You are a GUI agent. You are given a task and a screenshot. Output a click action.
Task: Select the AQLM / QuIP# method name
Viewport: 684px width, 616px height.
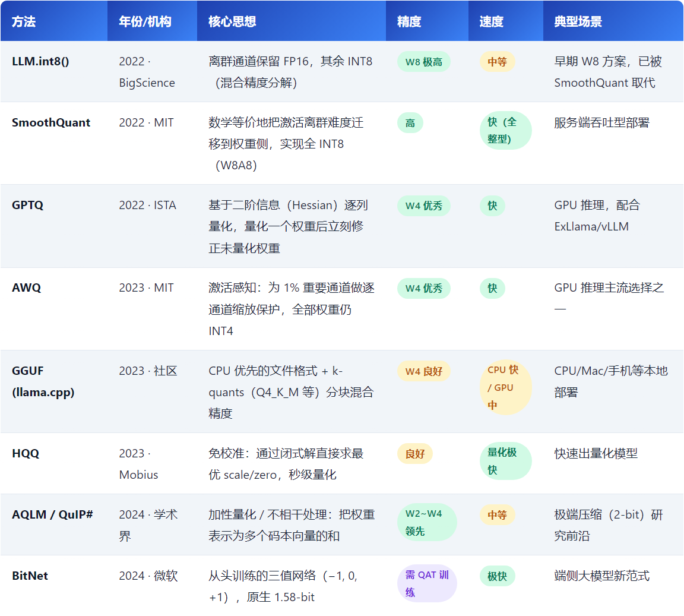pyautogui.click(x=52, y=514)
